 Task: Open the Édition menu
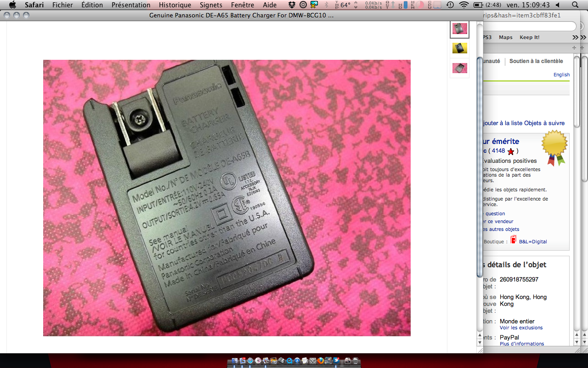(x=92, y=5)
